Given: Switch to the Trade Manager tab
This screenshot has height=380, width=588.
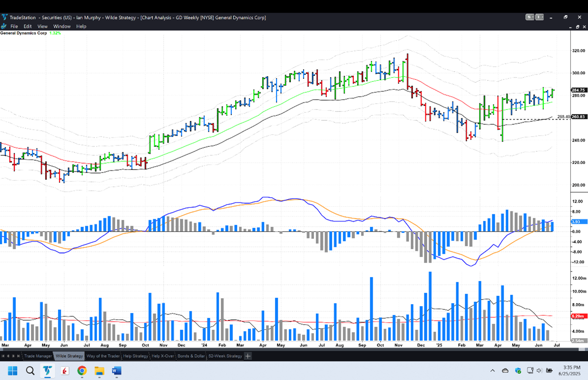Looking at the screenshot, I should [38, 355].
